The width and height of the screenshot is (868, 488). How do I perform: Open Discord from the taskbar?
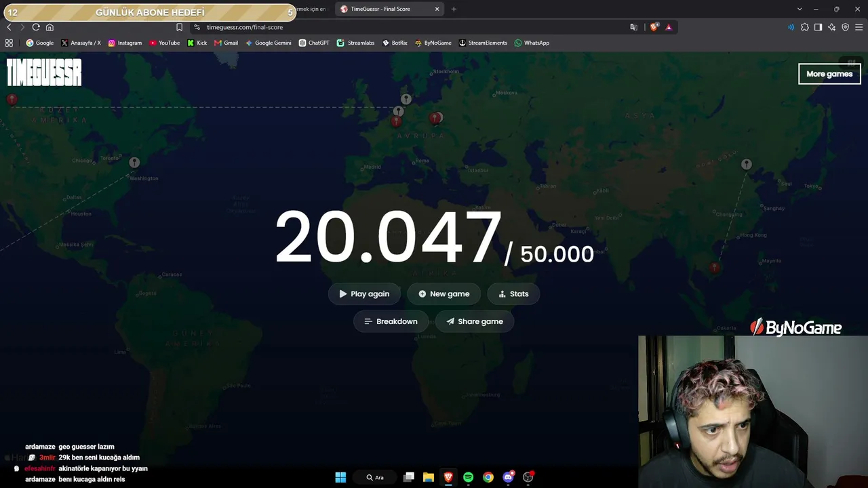tap(509, 477)
